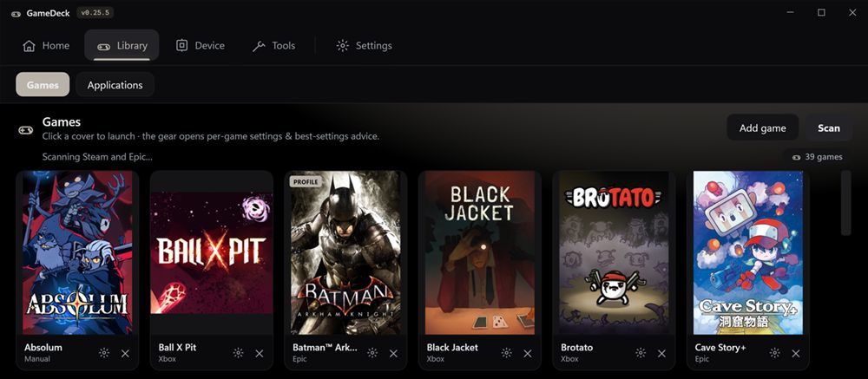Launch Batman Arkham Knight cover

pos(346,253)
